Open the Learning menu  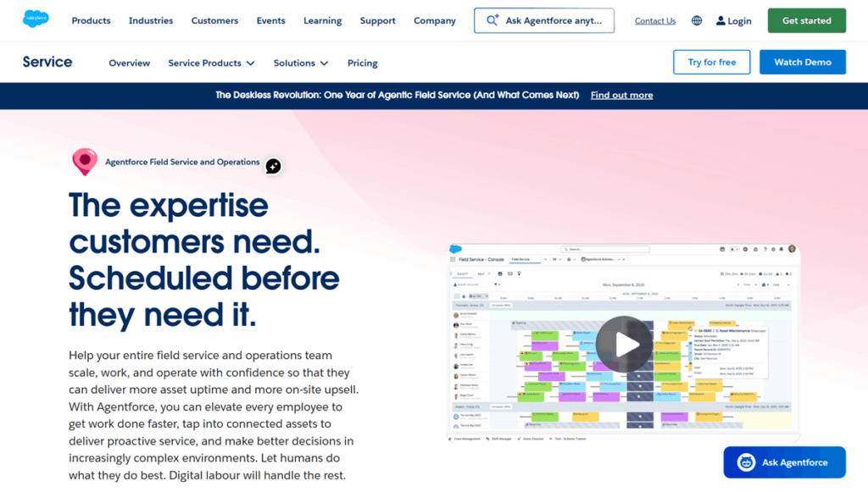(322, 20)
